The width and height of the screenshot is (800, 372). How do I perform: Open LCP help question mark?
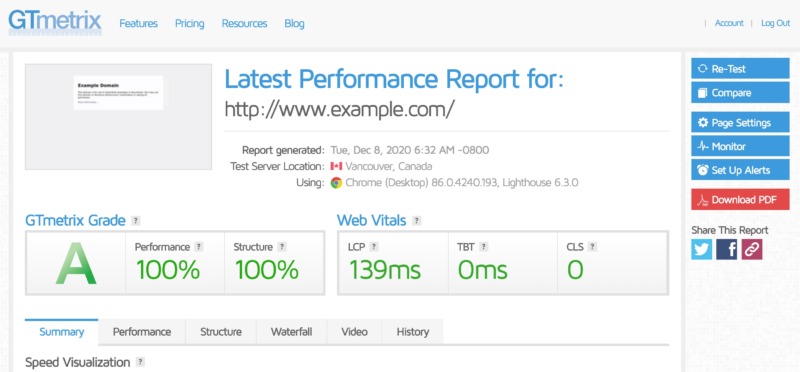pos(373,247)
